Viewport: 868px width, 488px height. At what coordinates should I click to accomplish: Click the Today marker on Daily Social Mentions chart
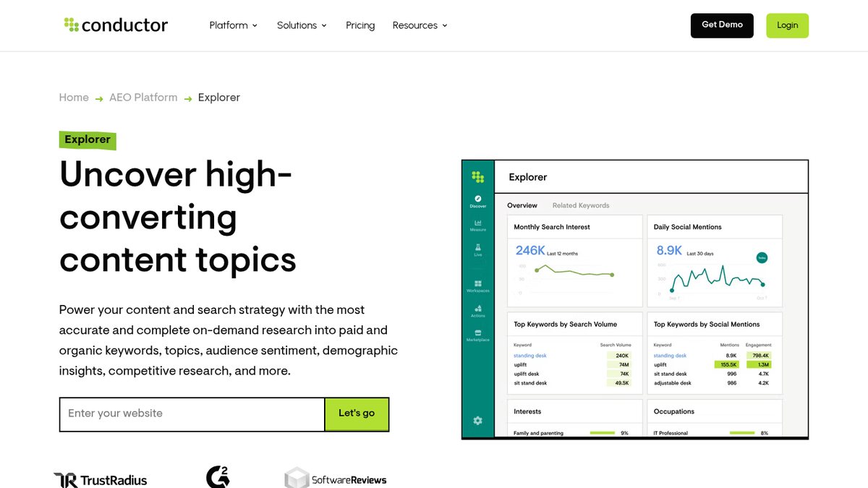(762, 257)
